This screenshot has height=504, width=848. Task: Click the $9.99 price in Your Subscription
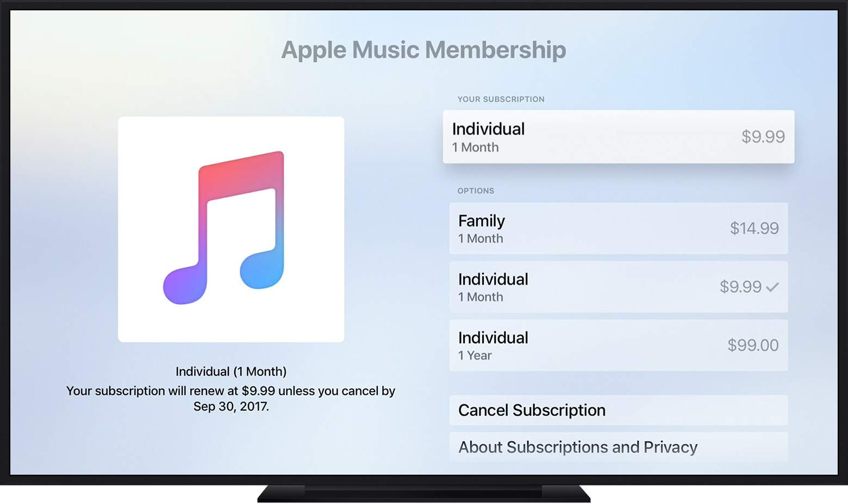763,137
